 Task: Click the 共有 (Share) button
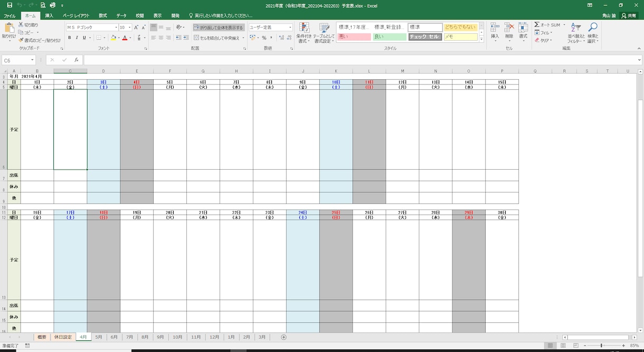pyautogui.click(x=629, y=16)
